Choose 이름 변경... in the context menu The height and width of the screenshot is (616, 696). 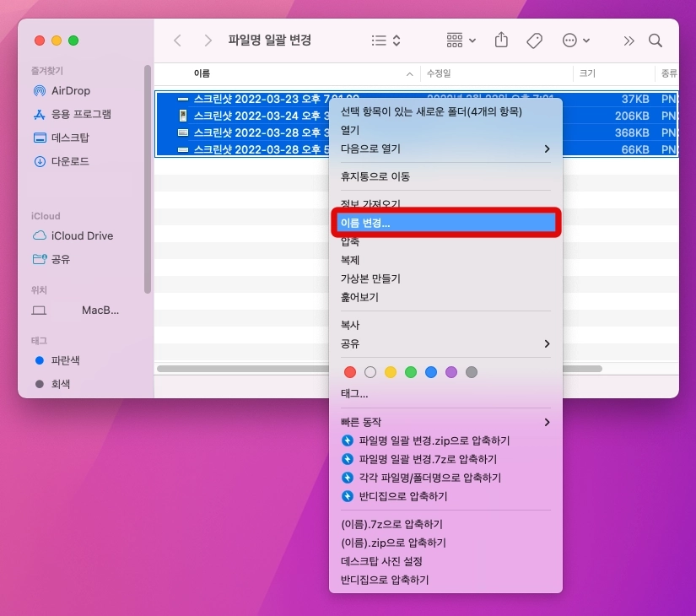445,223
